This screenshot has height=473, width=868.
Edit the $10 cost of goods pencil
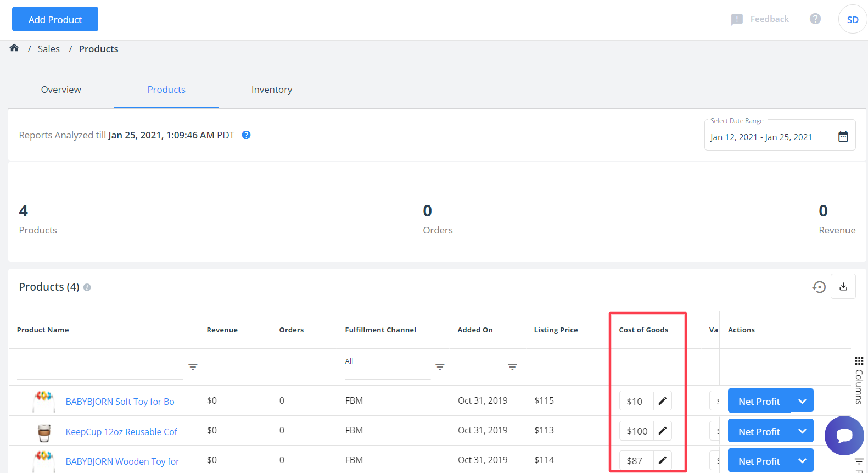pos(663,401)
